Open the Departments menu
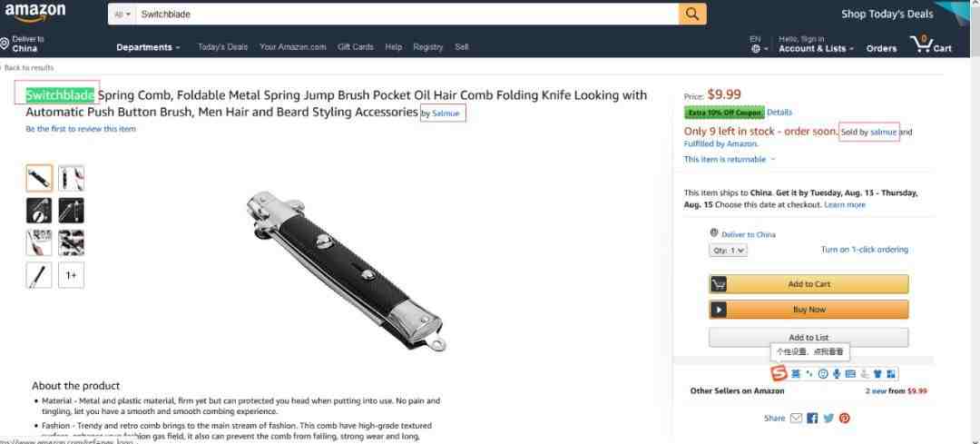Image resolution: width=980 pixels, height=444 pixels. 148,47
